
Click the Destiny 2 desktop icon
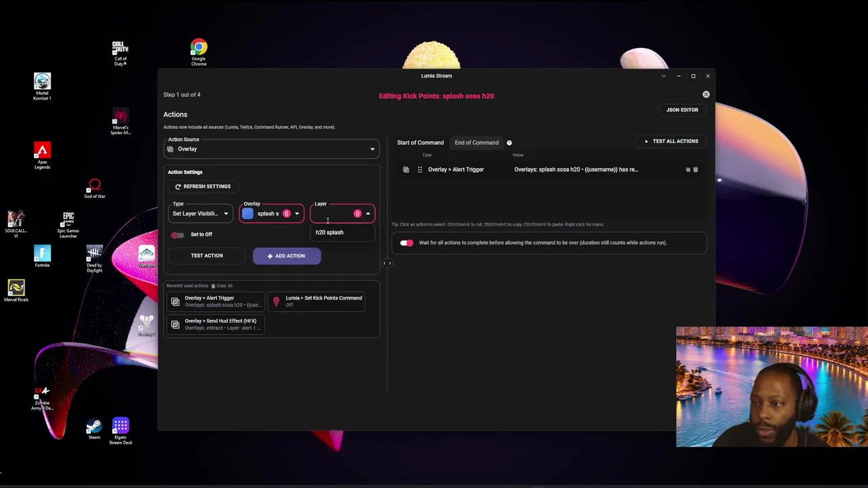(x=146, y=325)
